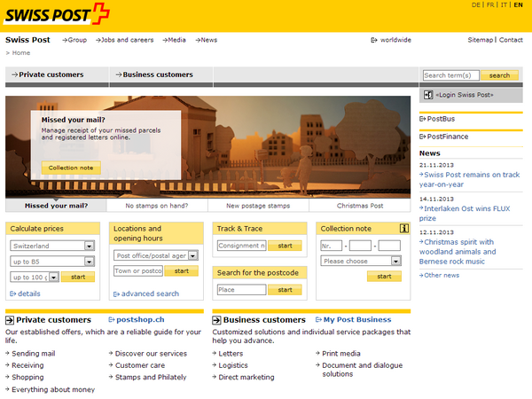
Task: Open the Contact link
Action: pos(511,40)
